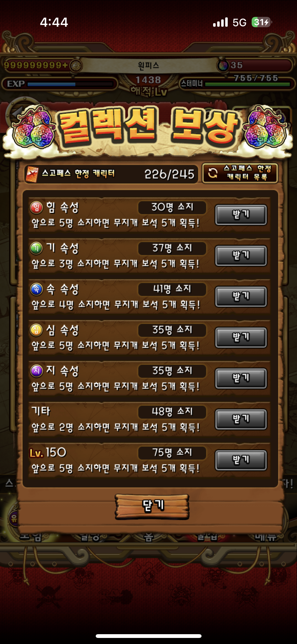Claim the 심 속성 reward with 받기
Viewport: 297px width, 644px height.
pos(241,337)
